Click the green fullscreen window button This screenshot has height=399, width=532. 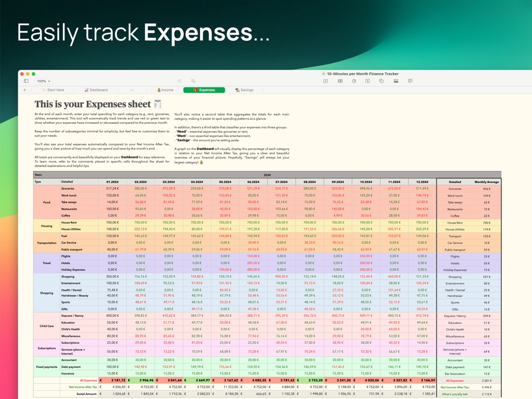click(x=33, y=74)
